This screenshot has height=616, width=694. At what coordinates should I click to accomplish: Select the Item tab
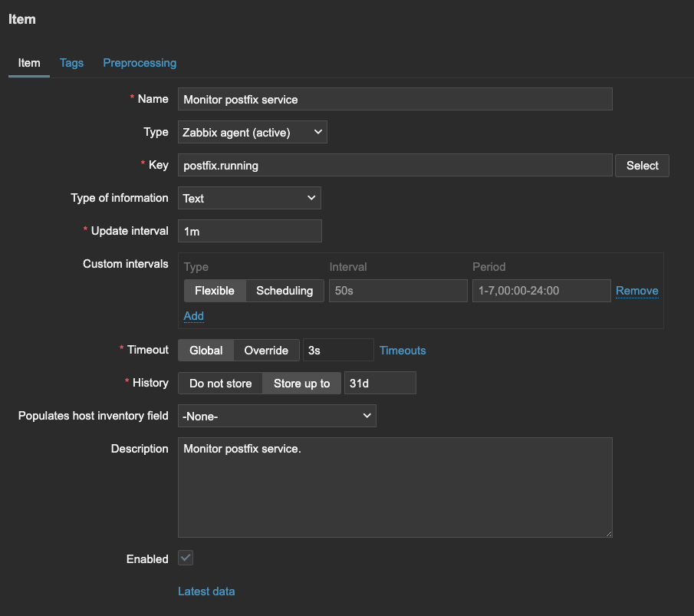[29, 63]
